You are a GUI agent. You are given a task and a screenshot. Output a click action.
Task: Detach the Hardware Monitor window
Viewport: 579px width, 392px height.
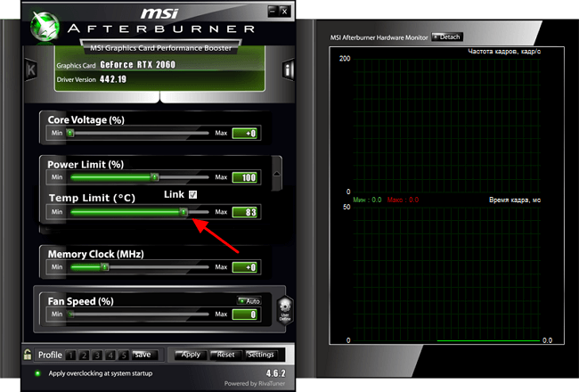(x=447, y=37)
